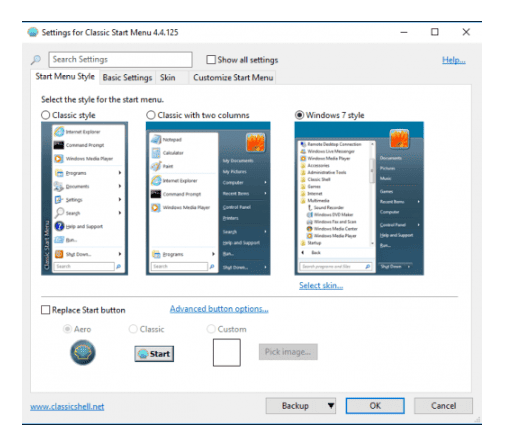Visit the www.classicshell.net link
The width and height of the screenshot is (505, 443).
point(67,407)
